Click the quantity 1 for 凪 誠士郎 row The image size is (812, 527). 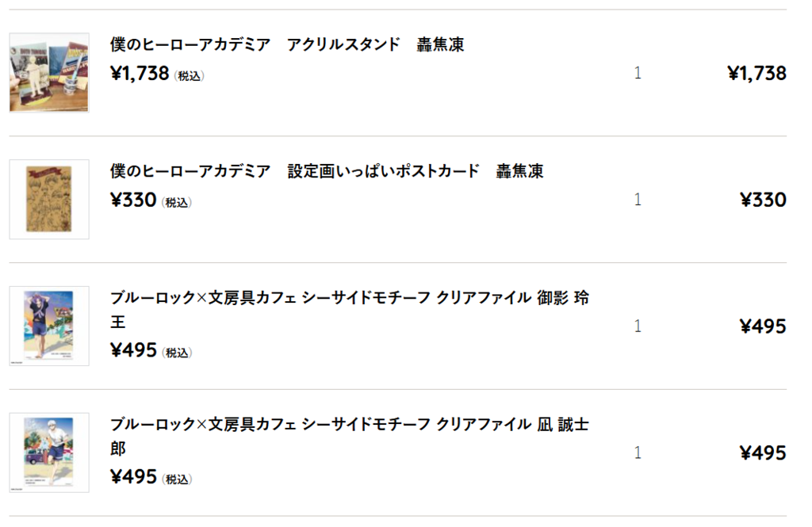(638, 453)
